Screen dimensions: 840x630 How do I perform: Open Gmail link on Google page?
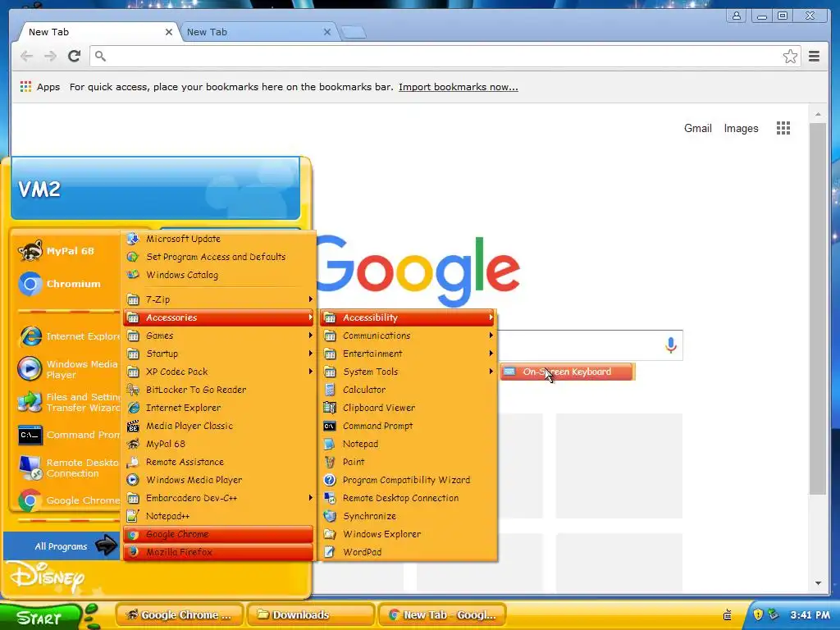(x=697, y=129)
